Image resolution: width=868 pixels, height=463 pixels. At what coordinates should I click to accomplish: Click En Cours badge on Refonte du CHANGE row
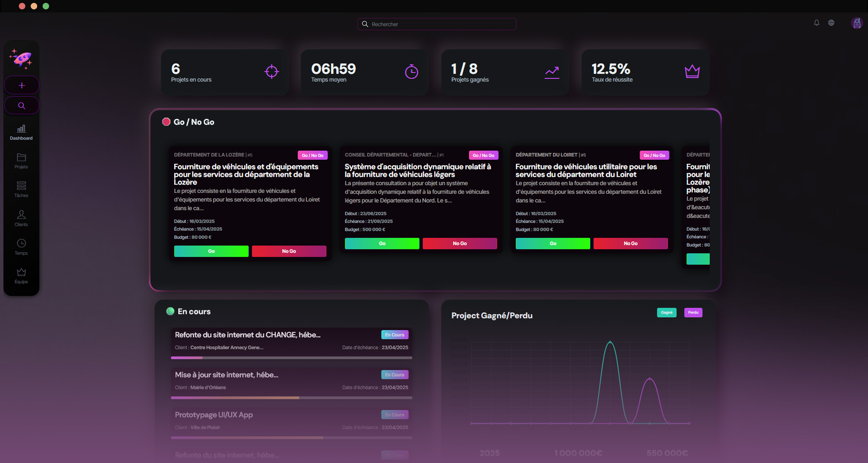pyautogui.click(x=394, y=335)
